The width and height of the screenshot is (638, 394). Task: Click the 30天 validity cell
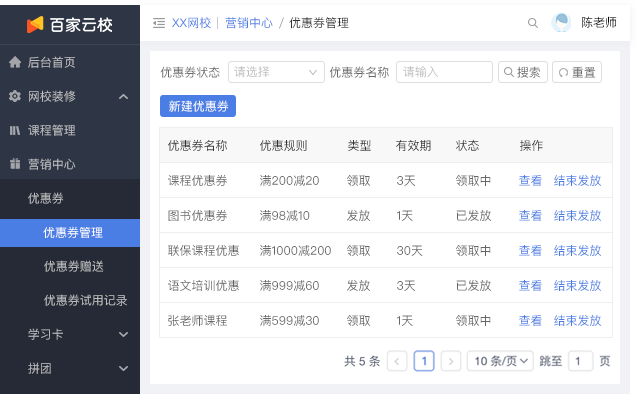point(410,250)
